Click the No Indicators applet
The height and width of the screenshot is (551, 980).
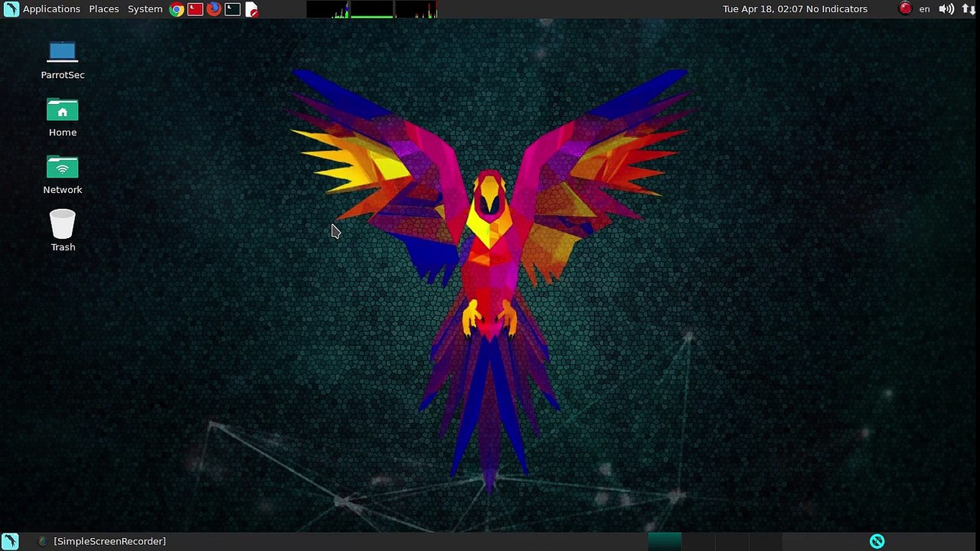pyautogui.click(x=835, y=9)
